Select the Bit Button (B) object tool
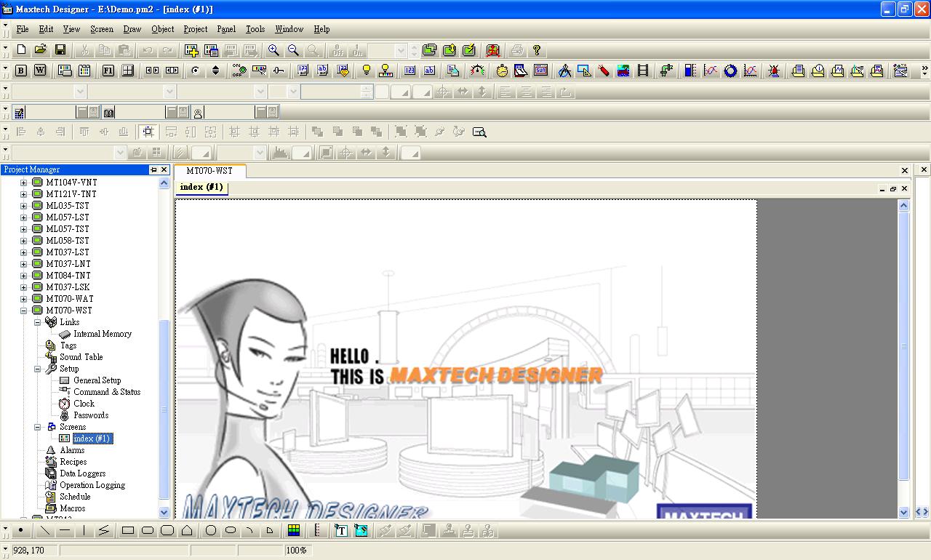931x560 pixels. pyautogui.click(x=21, y=71)
